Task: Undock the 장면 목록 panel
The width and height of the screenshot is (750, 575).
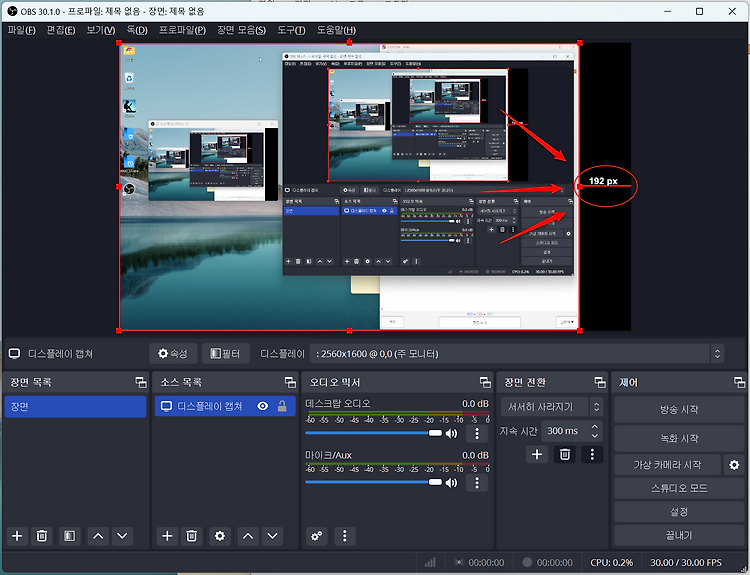Action: [141, 382]
